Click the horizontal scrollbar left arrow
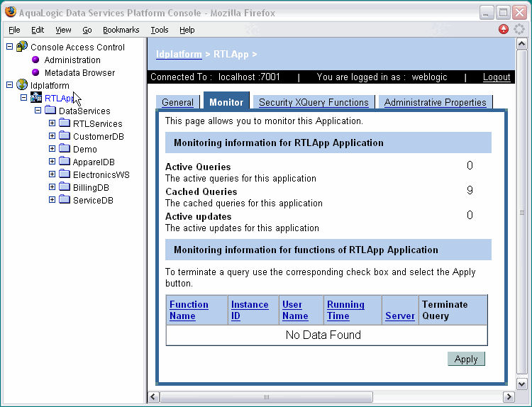The width and height of the screenshot is (532, 407). click(x=153, y=396)
